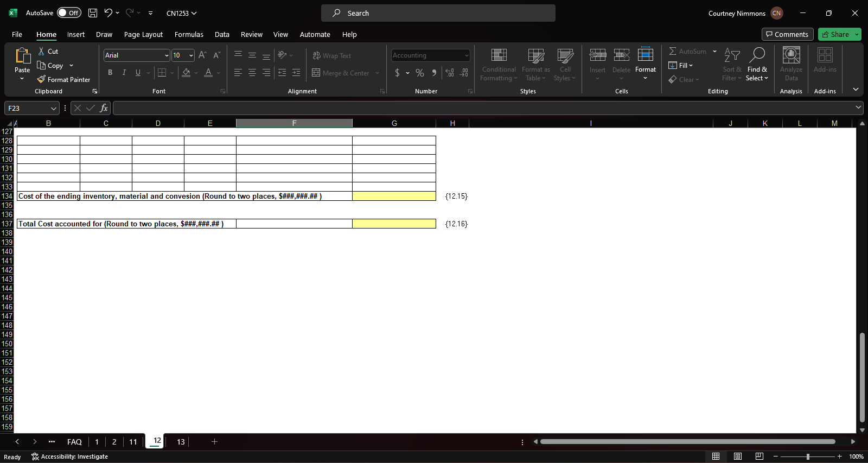Switch to Page Break Preview view

pos(759,456)
